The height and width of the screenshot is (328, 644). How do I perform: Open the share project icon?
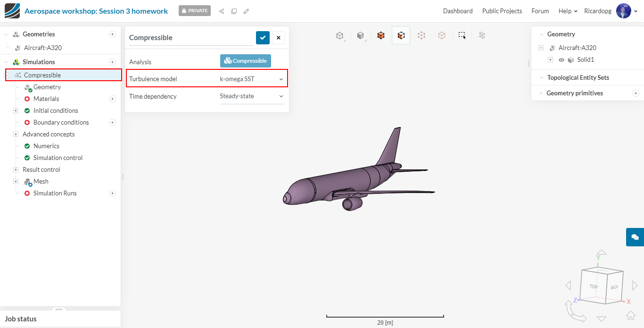[x=222, y=11]
